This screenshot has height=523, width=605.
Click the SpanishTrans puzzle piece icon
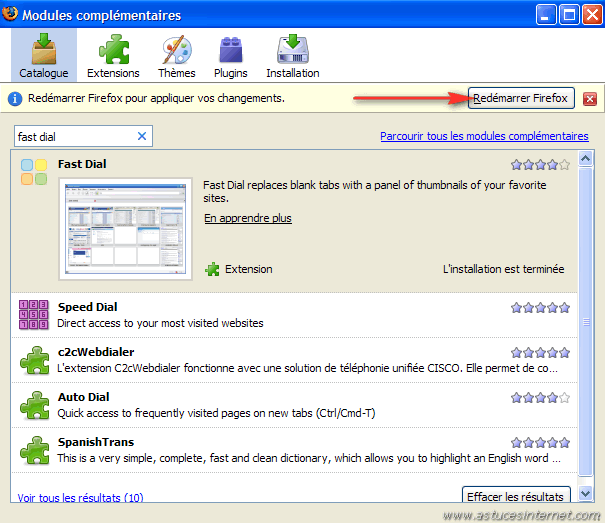pos(35,450)
